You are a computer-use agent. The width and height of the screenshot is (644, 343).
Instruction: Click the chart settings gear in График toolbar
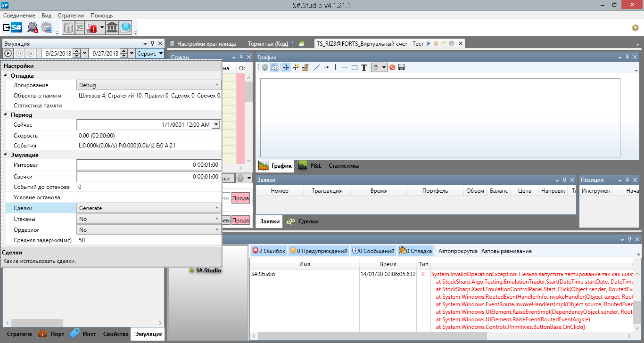tap(265, 67)
